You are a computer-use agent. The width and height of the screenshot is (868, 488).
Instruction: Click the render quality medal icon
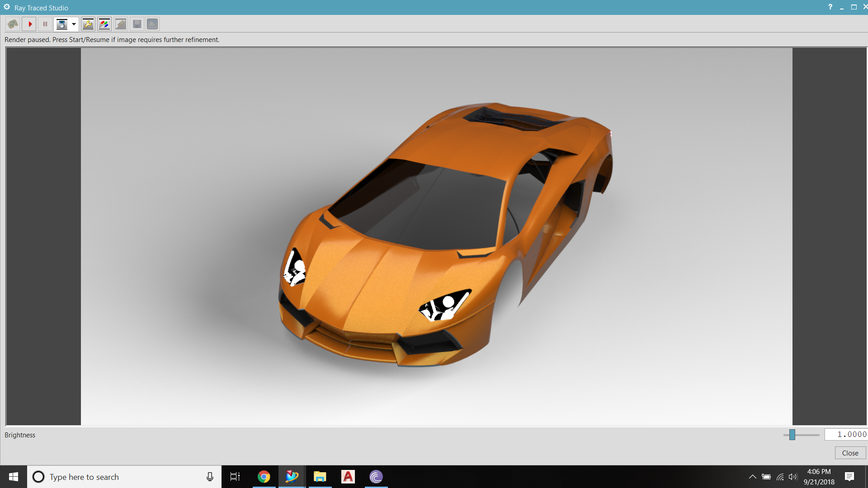click(x=62, y=24)
